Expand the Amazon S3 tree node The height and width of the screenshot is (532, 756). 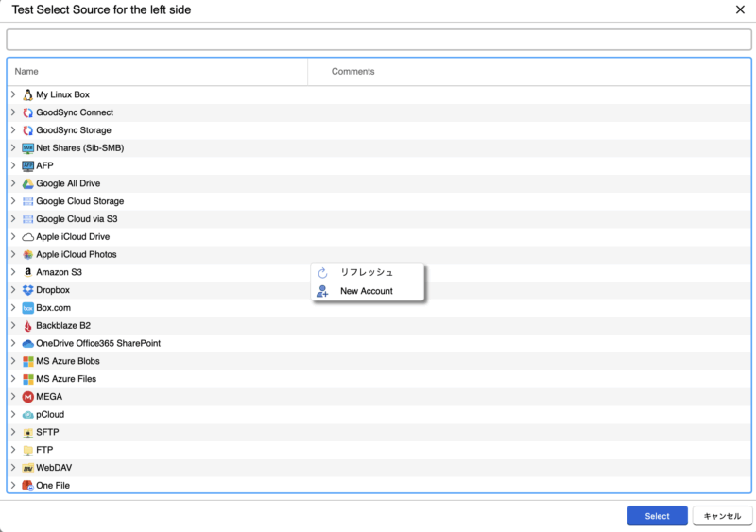pos(13,272)
